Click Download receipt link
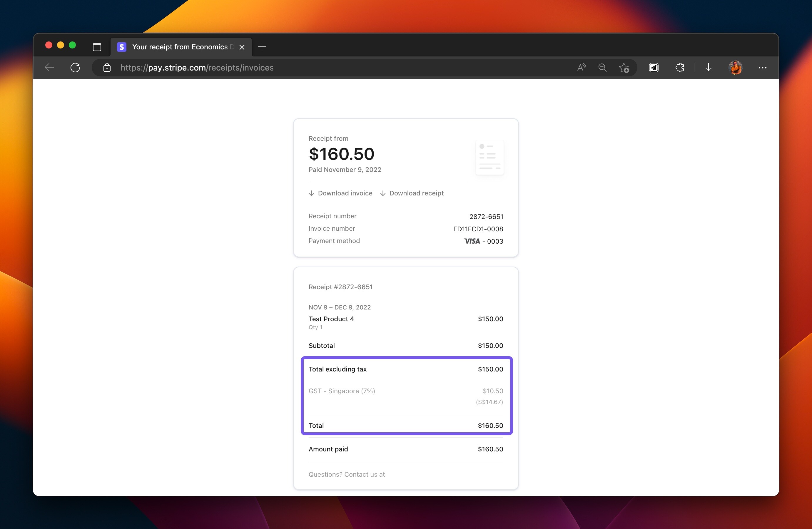Screen dimensions: 812x529 (412, 193)
